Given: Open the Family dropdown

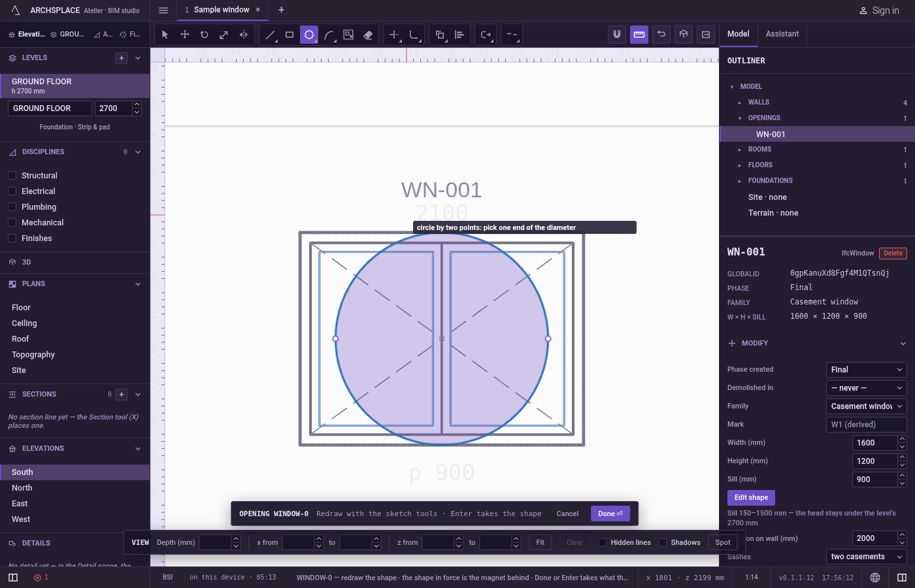Looking at the screenshot, I should click(x=866, y=406).
